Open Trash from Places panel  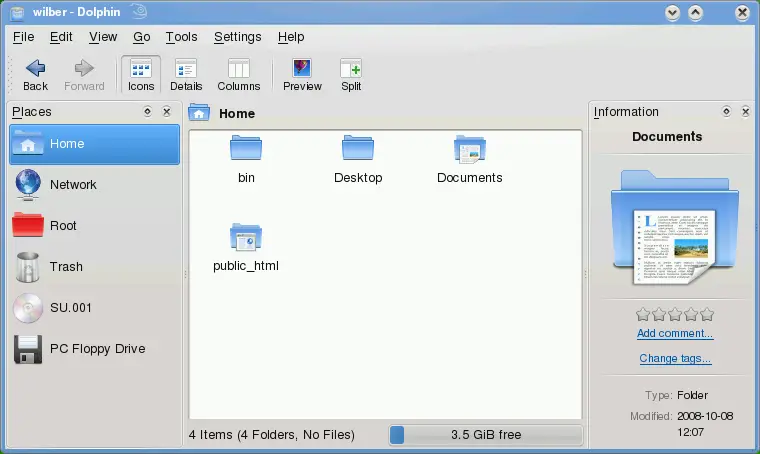click(x=66, y=267)
